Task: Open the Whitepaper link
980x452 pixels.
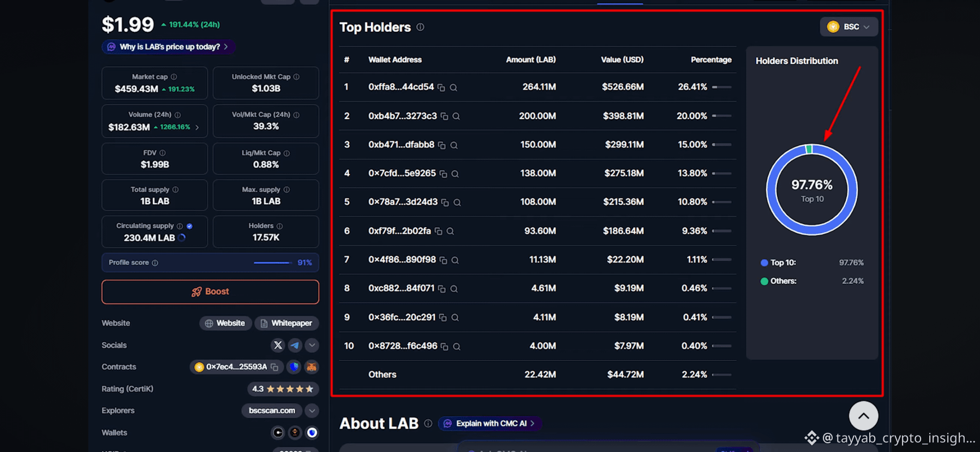Action: [x=287, y=323]
